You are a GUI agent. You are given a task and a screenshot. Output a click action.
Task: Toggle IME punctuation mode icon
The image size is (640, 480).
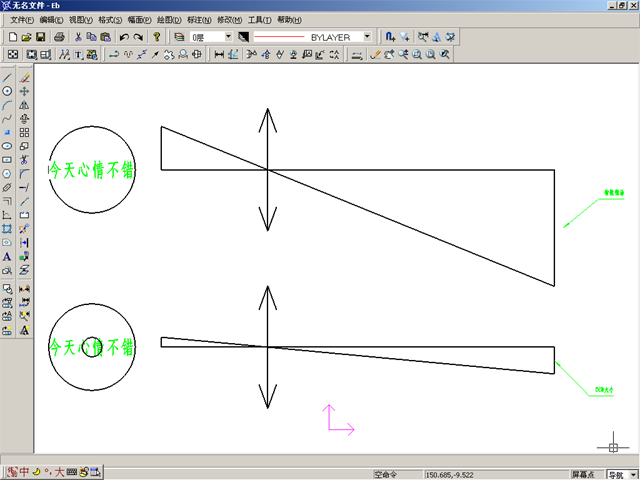[48, 472]
